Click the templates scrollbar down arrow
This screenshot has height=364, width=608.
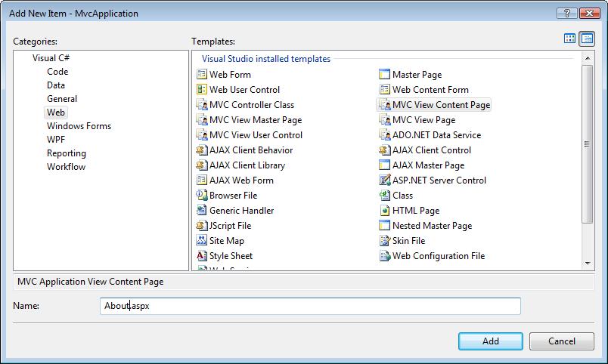pyautogui.click(x=588, y=264)
